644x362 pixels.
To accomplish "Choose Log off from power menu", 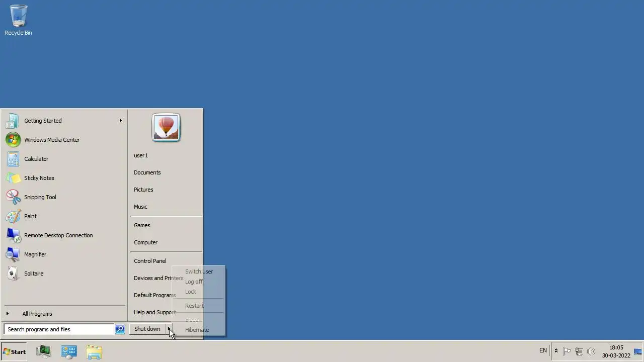I will [x=199, y=282].
